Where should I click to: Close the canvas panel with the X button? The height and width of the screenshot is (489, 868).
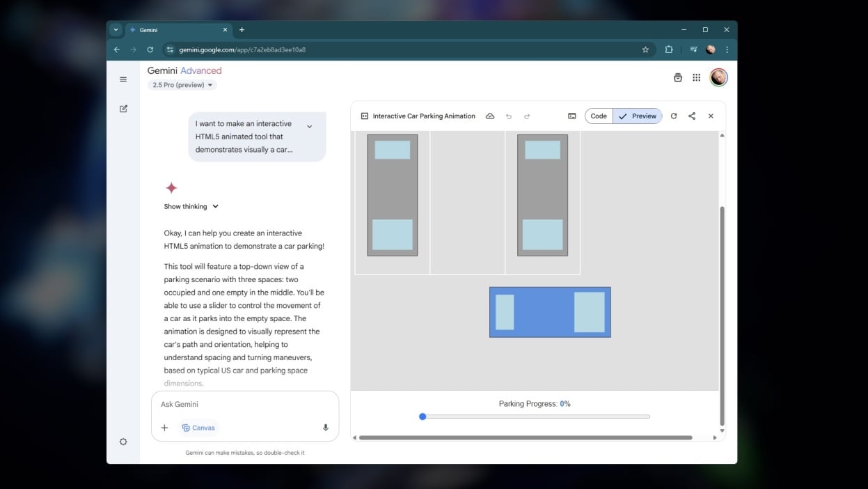711,116
